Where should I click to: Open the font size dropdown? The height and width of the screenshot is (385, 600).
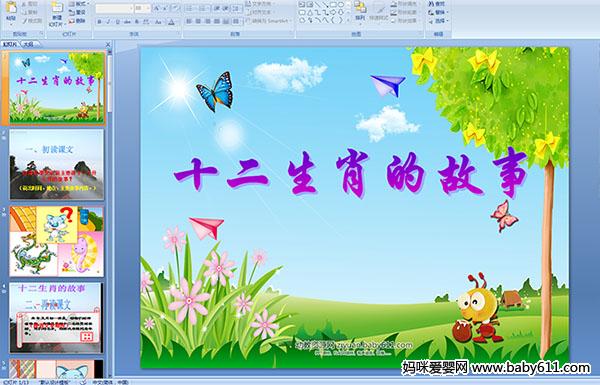click(142, 8)
